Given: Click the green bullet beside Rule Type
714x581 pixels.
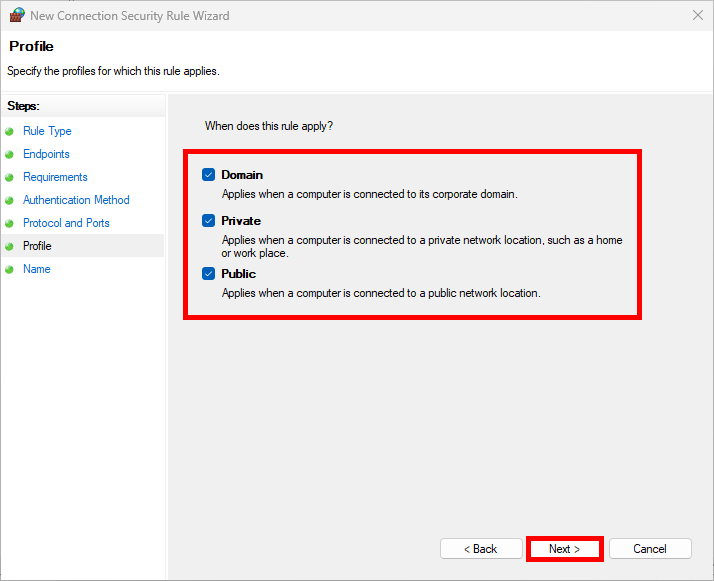Looking at the screenshot, I should tap(10, 131).
